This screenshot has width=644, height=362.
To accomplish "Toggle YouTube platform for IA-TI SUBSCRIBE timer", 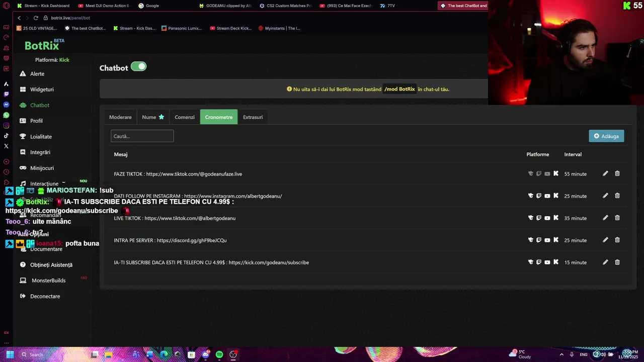I will click(x=547, y=262).
